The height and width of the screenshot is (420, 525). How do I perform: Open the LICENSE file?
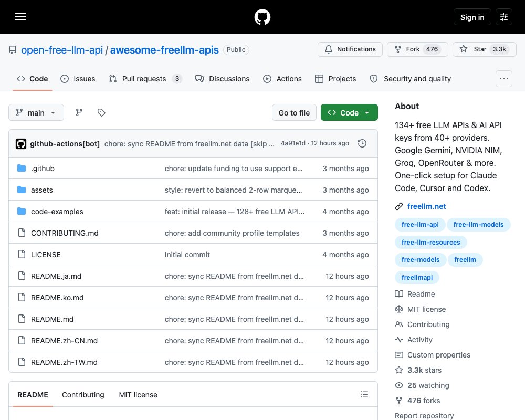[x=46, y=255]
